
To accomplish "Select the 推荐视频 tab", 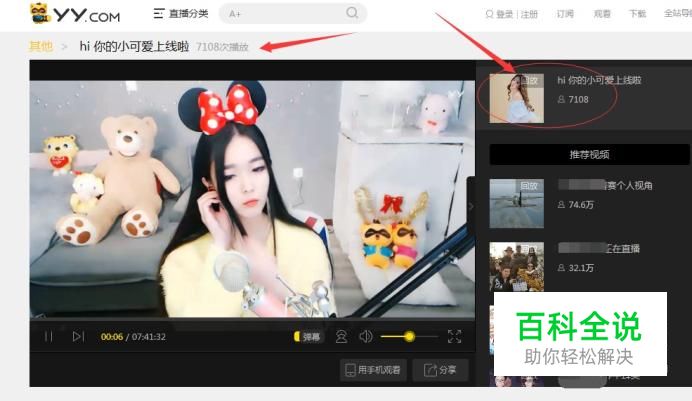I will (x=589, y=154).
